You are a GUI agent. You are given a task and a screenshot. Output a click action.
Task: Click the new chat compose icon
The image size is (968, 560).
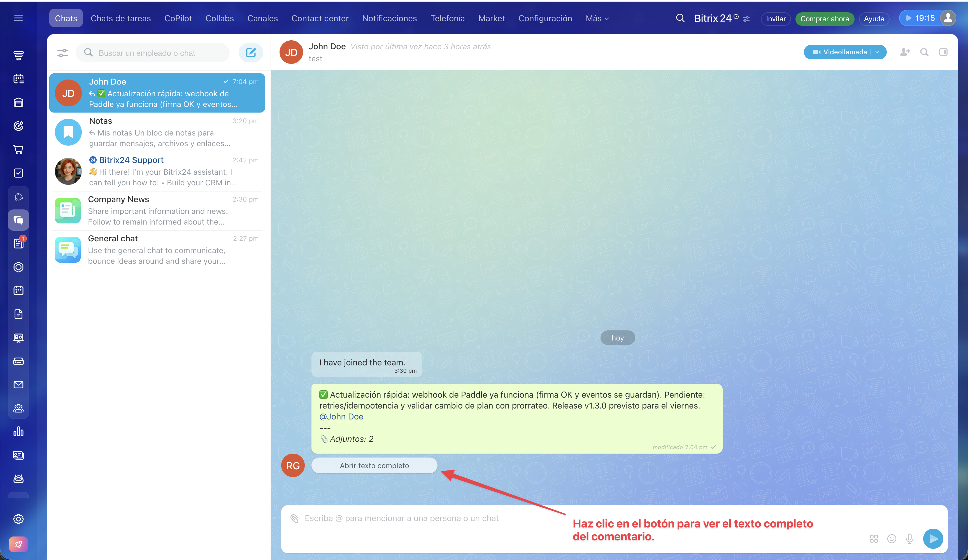tap(250, 53)
